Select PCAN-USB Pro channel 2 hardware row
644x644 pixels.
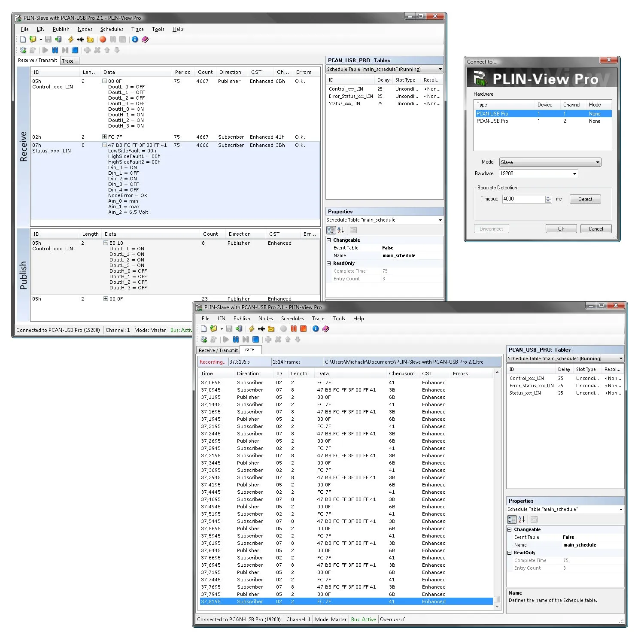[543, 121]
